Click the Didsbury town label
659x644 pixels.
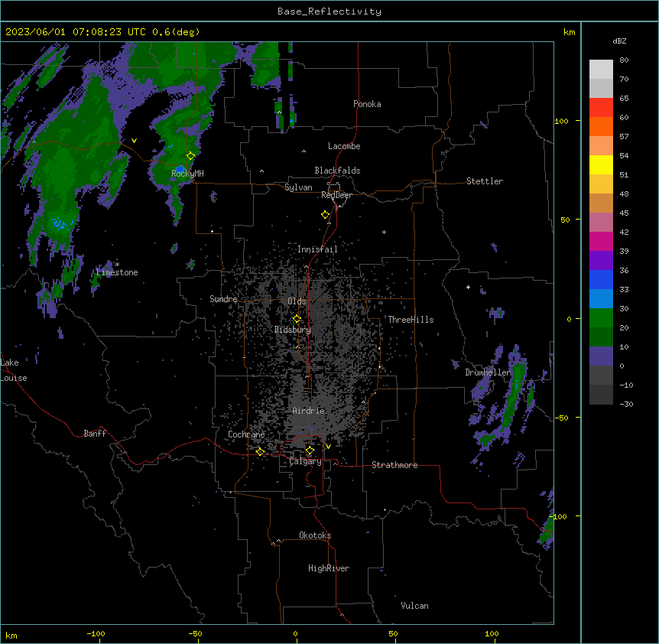coord(293,330)
